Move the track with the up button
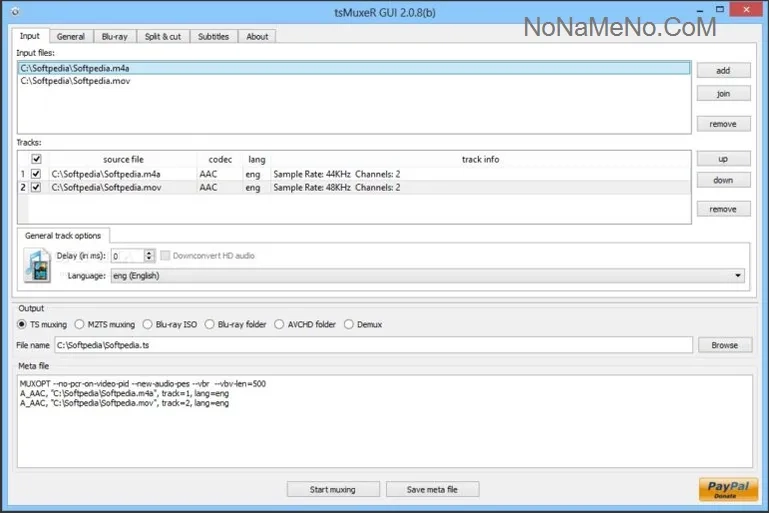769x513 pixels. pos(723,159)
